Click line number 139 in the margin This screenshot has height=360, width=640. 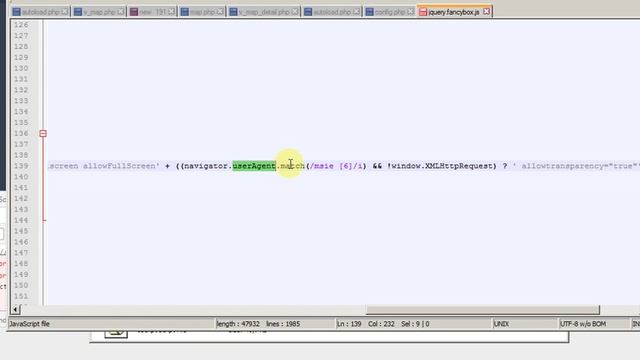21,166
